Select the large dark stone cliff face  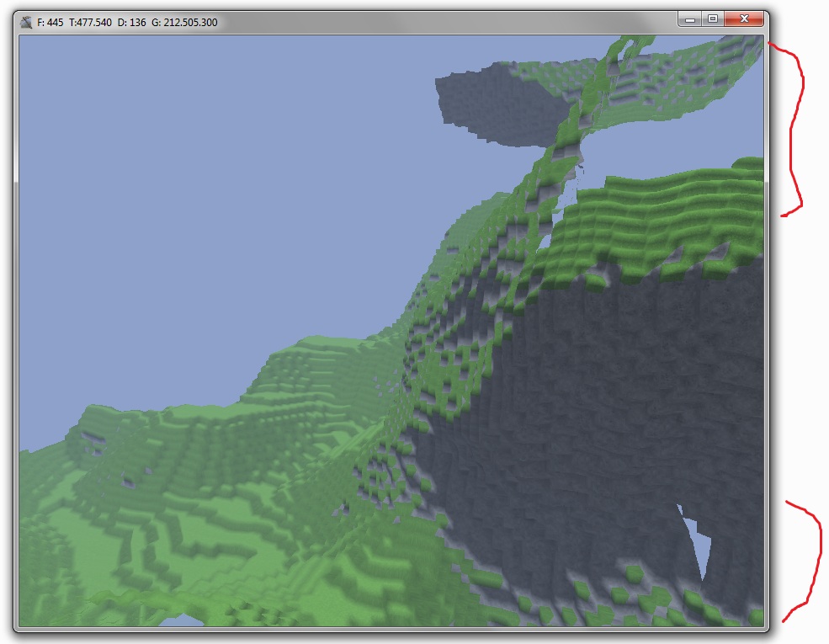pos(606,396)
